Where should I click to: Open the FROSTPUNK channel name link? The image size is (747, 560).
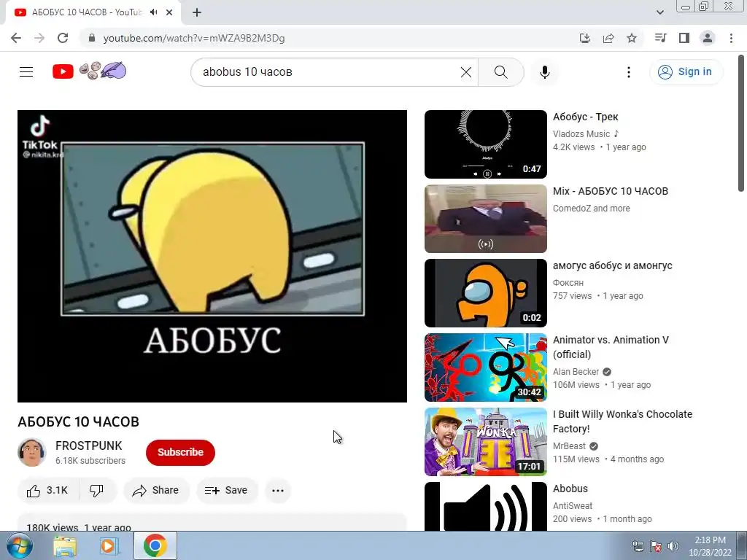(88, 446)
